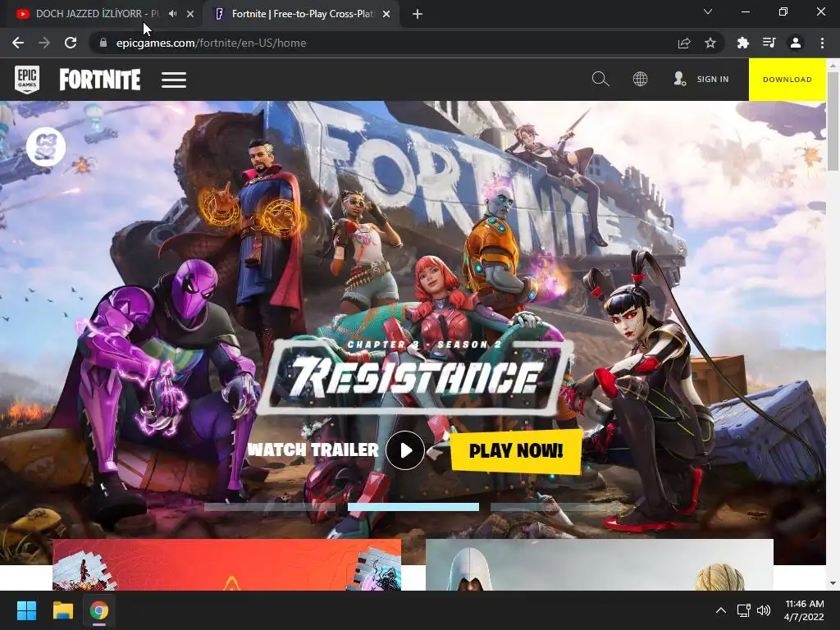Open the Chrome three-dot menu
Viewport: 840px width, 630px height.
[822, 43]
